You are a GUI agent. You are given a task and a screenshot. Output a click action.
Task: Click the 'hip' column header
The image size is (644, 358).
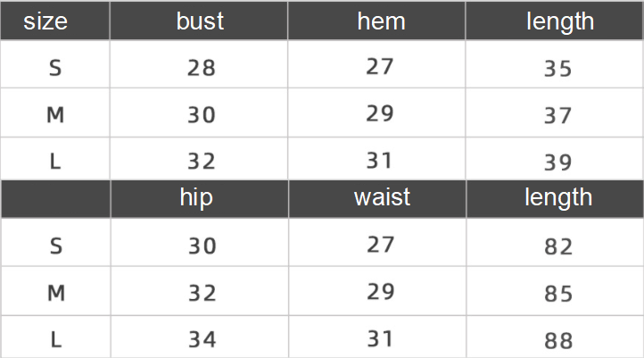click(196, 198)
